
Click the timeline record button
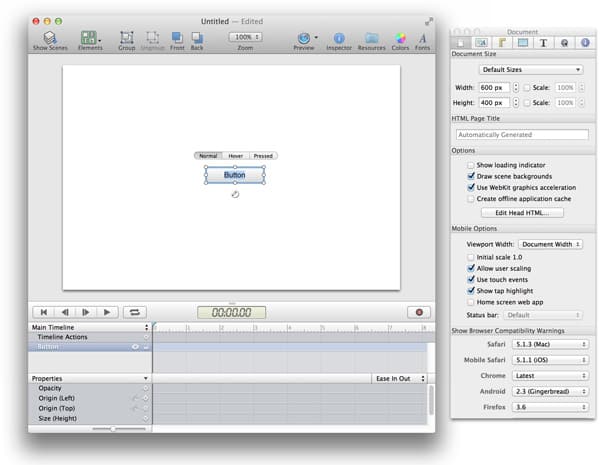(417, 312)
